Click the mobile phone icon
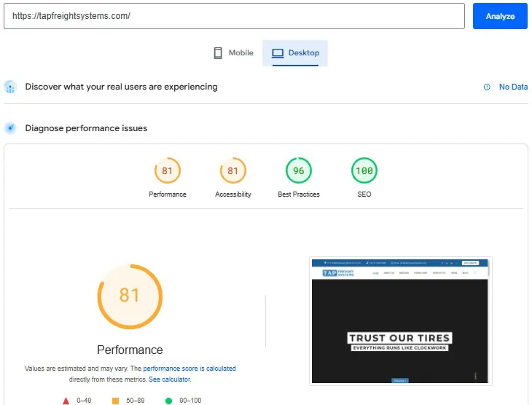 pos(218,53)
